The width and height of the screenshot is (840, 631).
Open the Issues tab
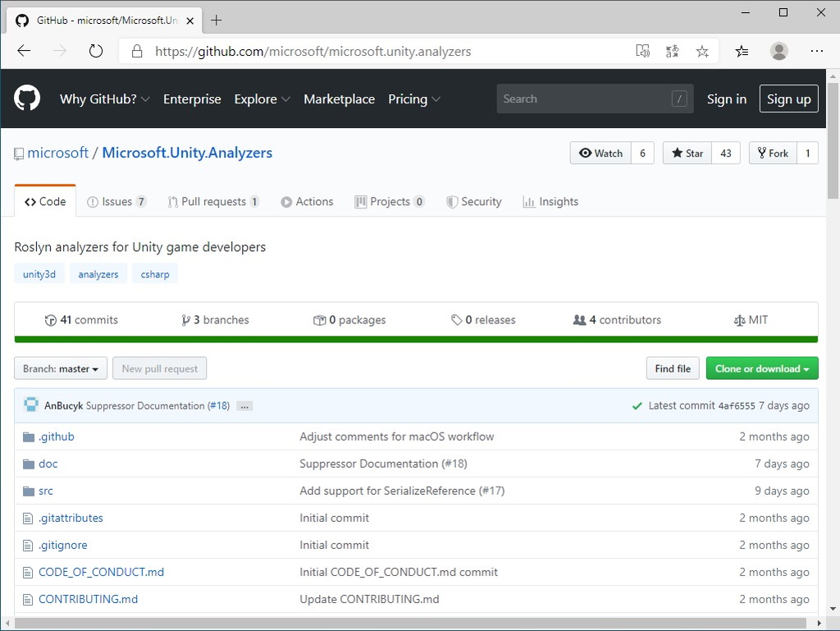[x=116, y=201]
